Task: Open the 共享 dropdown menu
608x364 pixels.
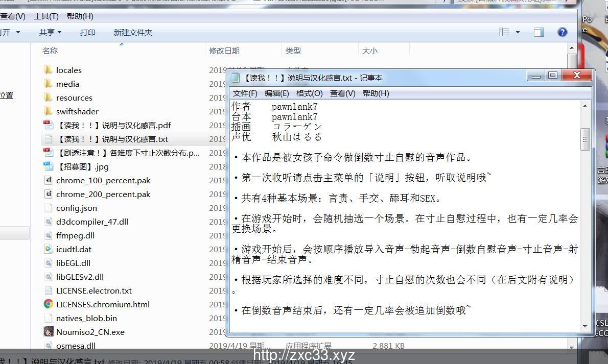Action: [50, 32]
